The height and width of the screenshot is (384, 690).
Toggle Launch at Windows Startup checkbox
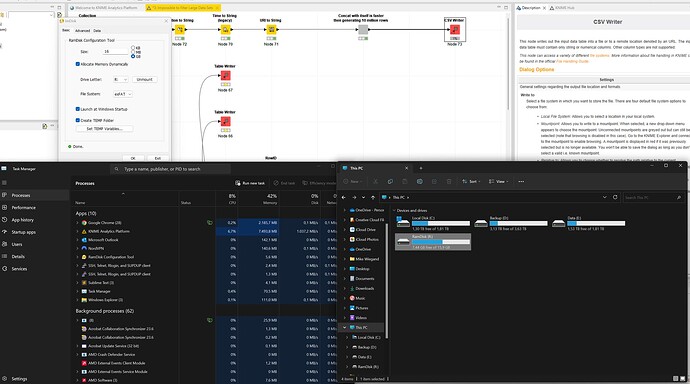(77, 109)
